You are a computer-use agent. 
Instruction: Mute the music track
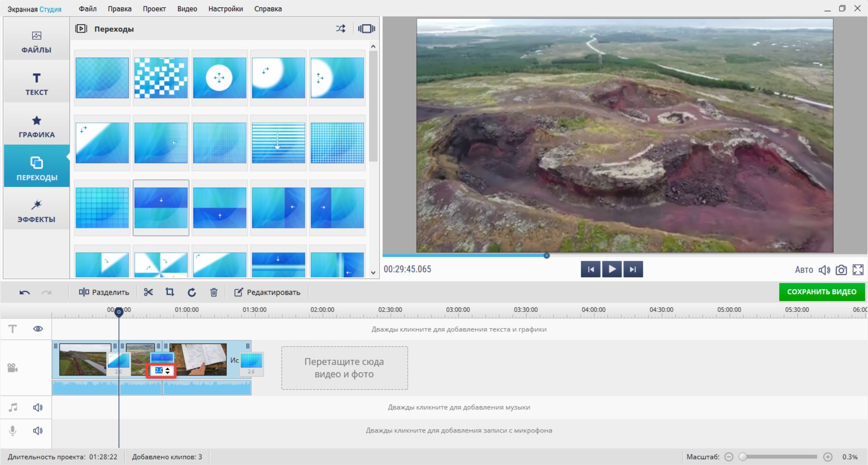pyautogui.click(x=38, y=408)
